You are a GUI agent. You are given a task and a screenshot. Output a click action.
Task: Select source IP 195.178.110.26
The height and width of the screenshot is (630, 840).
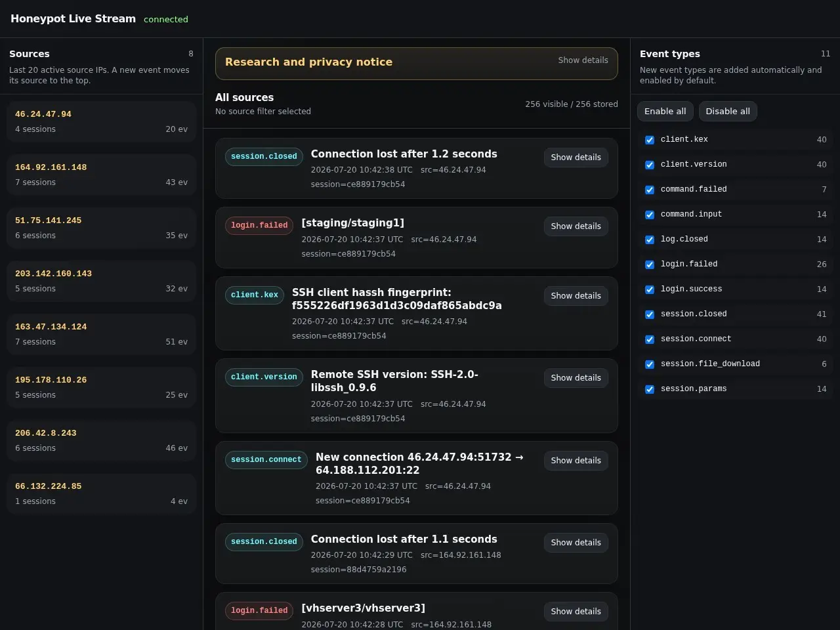pyautogui.click(x=102, y=387)
